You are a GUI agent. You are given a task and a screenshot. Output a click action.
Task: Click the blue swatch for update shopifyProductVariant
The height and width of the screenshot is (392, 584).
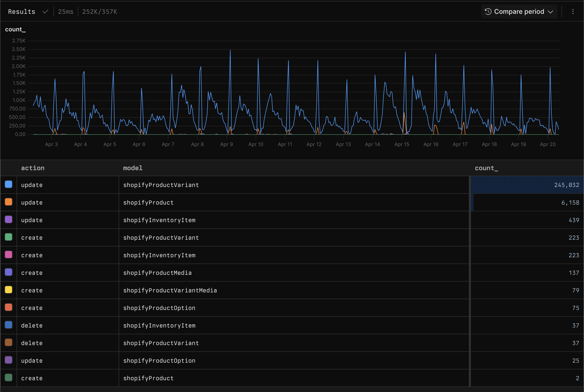(x=9, y=184)
